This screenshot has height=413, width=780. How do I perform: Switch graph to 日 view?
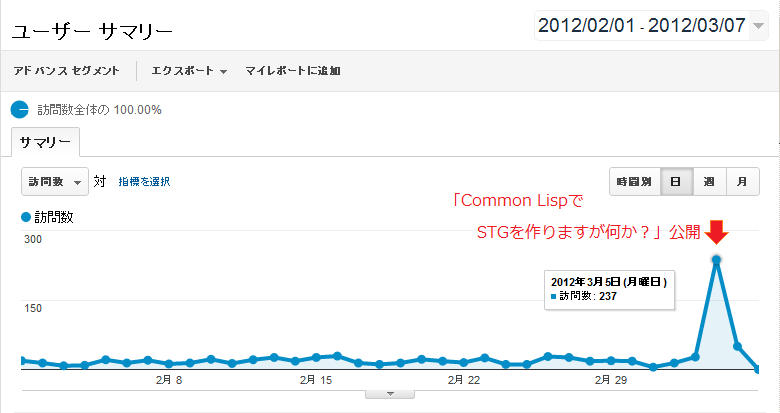(676, 182)
